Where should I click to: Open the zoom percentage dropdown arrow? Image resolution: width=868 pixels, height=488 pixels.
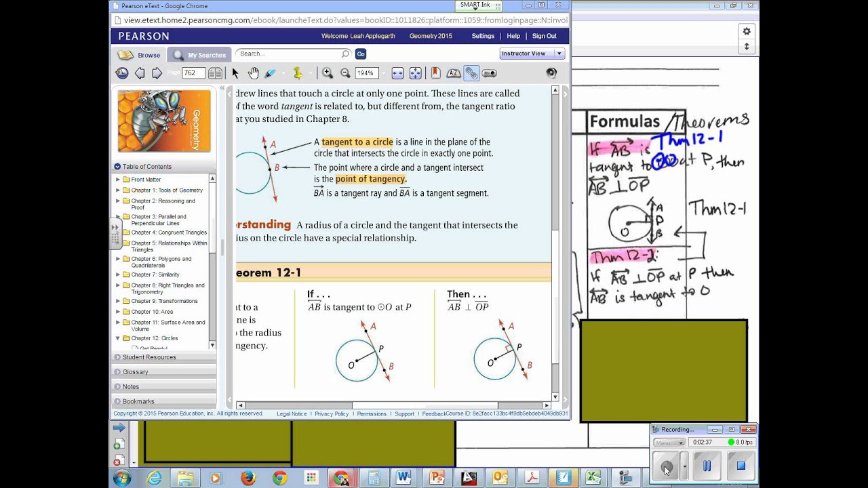point(383,73)
